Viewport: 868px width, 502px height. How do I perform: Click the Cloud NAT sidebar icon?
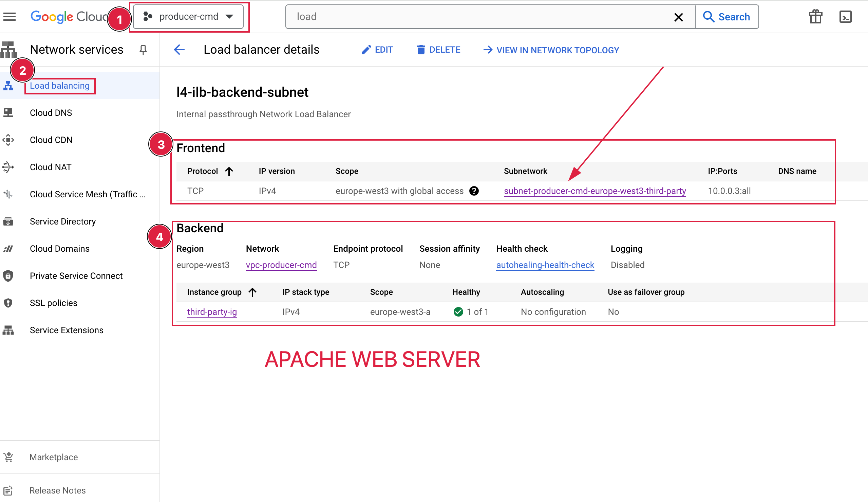8,167
